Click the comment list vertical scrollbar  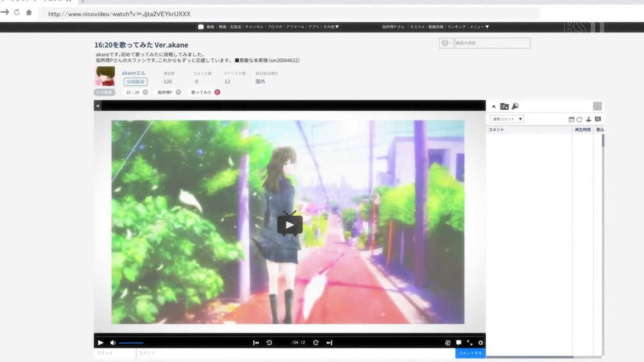pos(603,141)
